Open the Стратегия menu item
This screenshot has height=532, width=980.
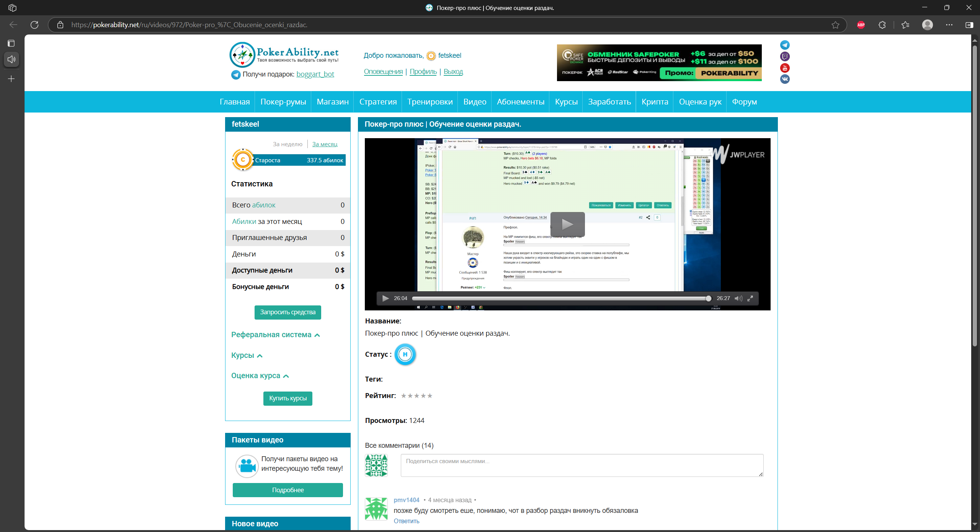pos(378,102)
